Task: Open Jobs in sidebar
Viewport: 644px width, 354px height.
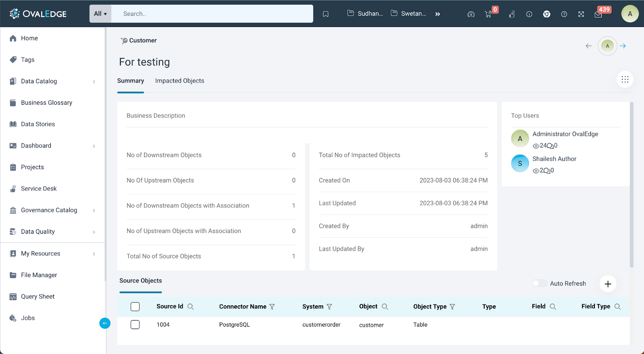Action: 28,318
